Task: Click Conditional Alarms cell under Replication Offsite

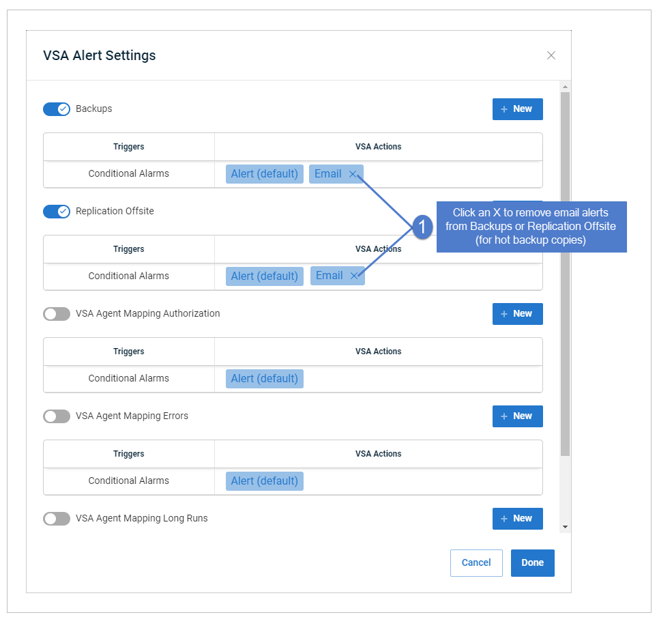Action: point(128,276)
